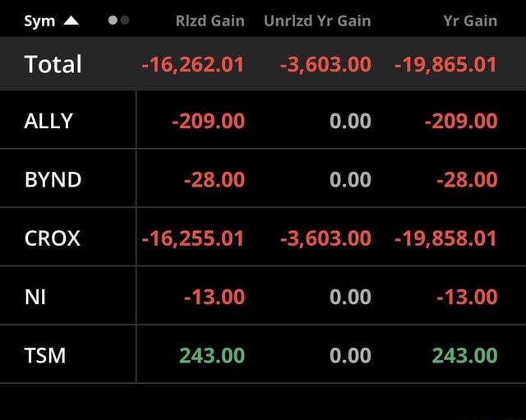Click total unrealized gain -3,603.00
Viewport: 526px width, 420px height.
[x=325, y=64]
